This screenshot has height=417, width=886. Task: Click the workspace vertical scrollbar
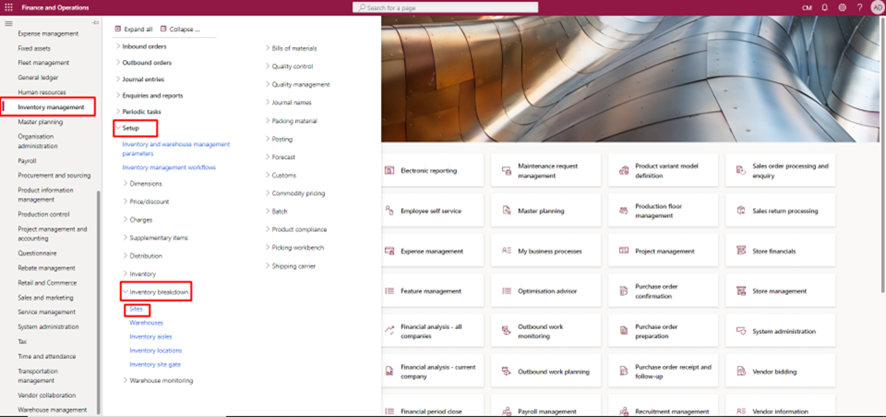[883, 154]
